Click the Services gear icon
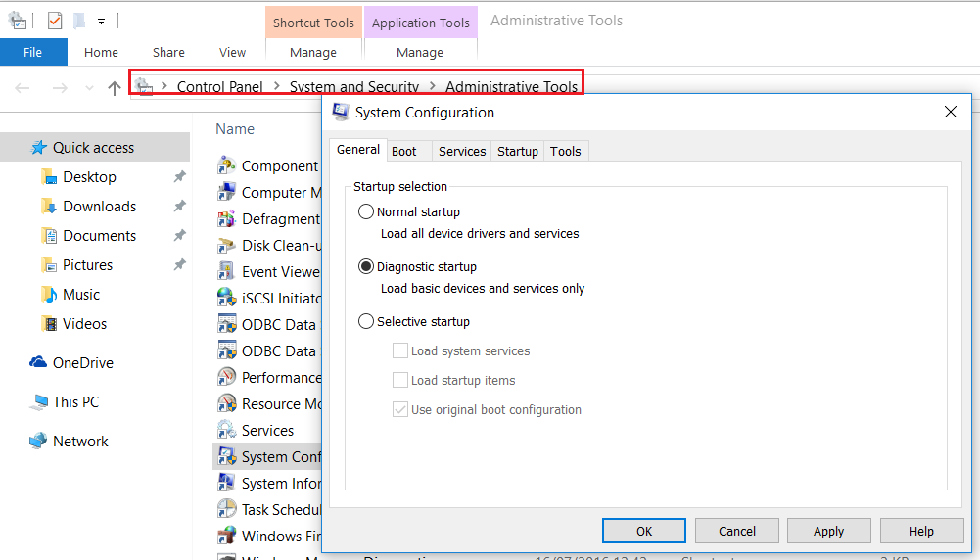This screenshot has width=980, height=560. (226, 430)
